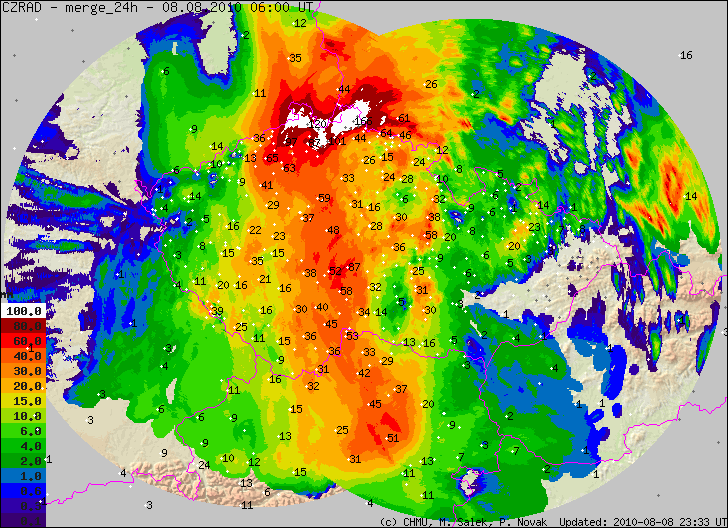Image resolution: width=728 pixels, height=528 pixels.
Task: Select the 30.0 mm orange legend swatch
Action: (x=23, y=371)
